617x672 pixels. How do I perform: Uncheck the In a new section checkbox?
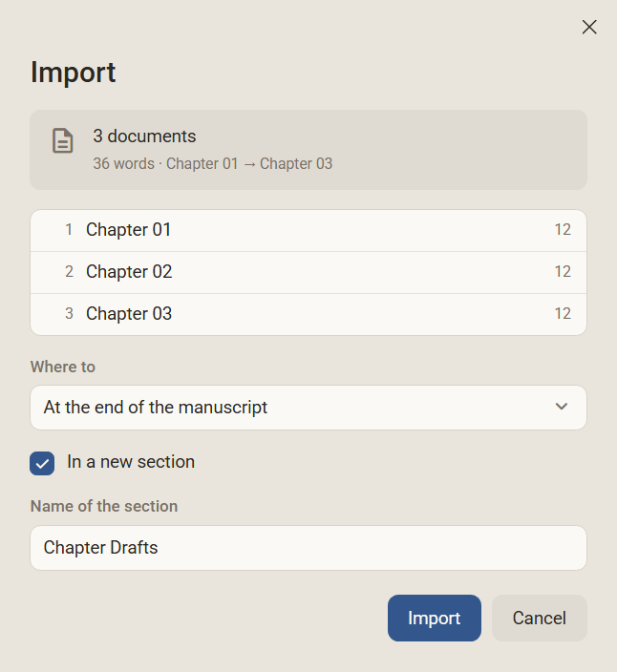click(x=42, y=463)
